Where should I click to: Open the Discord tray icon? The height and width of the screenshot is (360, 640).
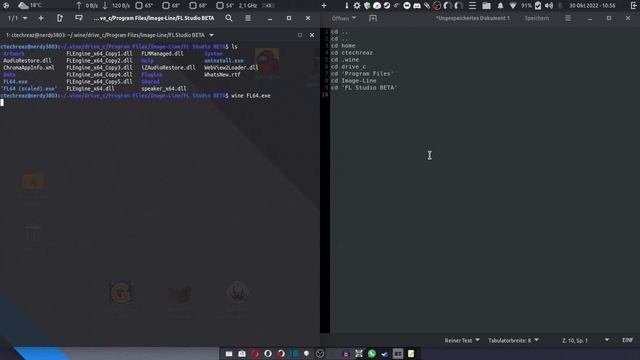(417, 5)
